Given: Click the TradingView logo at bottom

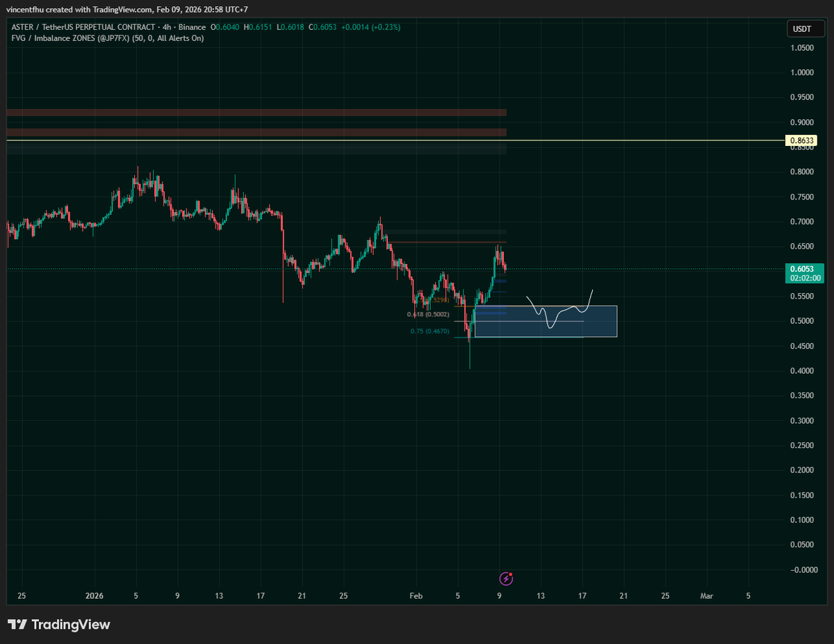Looking at the screenshot, I should coord(59,625).
